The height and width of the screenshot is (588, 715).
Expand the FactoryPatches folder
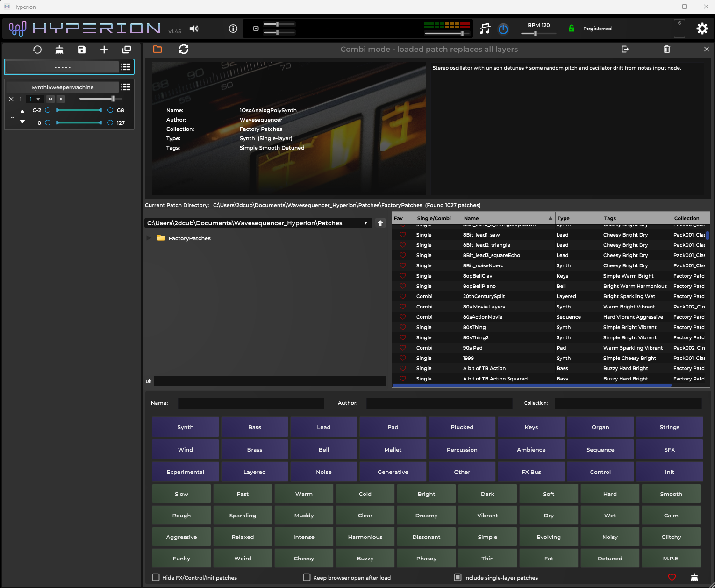click(x=149, y=238)
